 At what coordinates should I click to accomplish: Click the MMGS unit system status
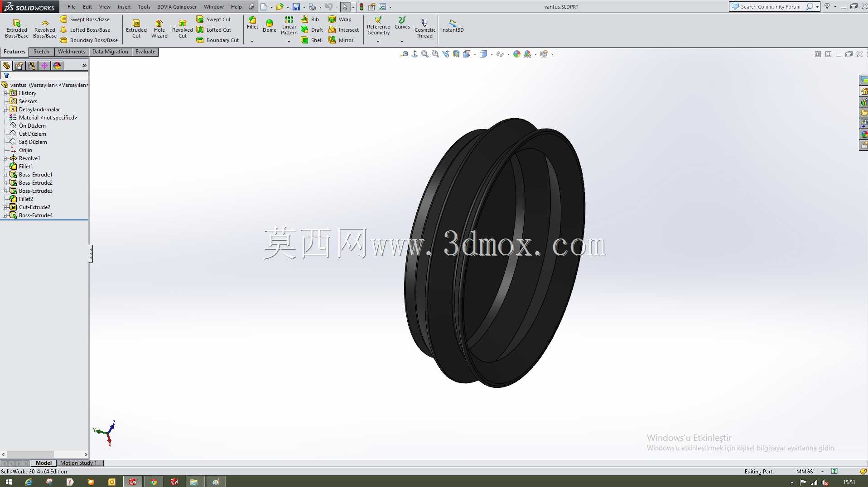[805, 472]
